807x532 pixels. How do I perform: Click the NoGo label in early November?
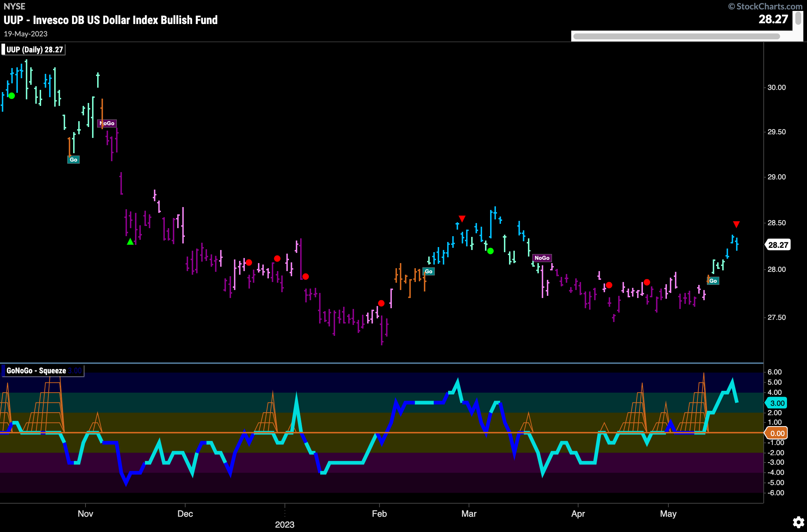click(107, 123)
